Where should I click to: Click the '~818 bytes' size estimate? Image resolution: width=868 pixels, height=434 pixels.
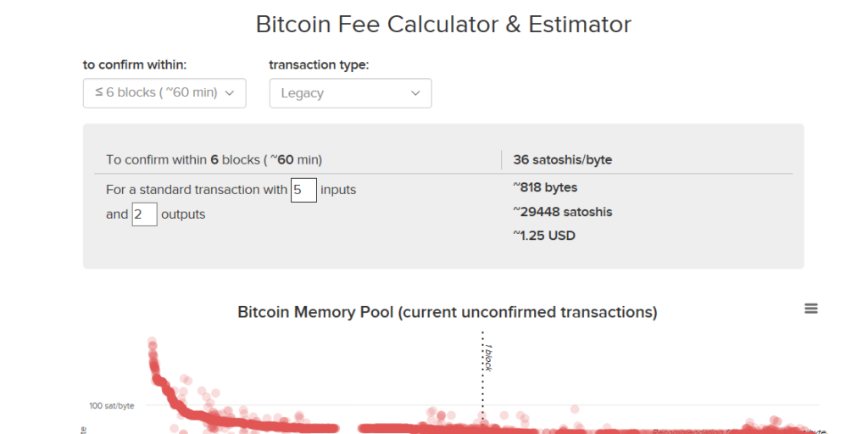click(545, 187)
